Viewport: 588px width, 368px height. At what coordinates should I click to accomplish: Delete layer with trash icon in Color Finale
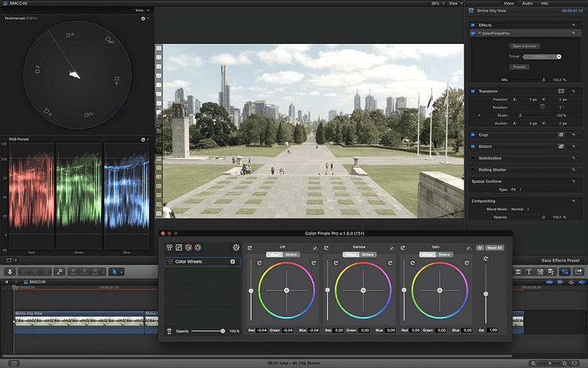point(169,331)
